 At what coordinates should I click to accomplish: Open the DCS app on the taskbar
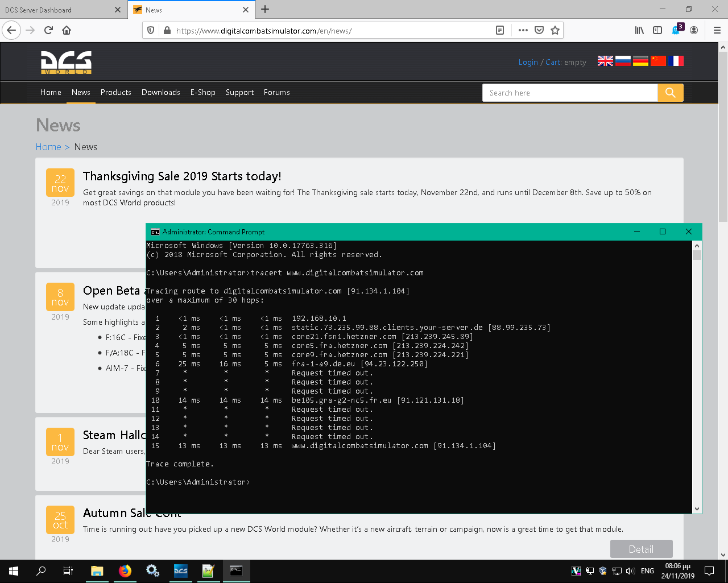180,571
